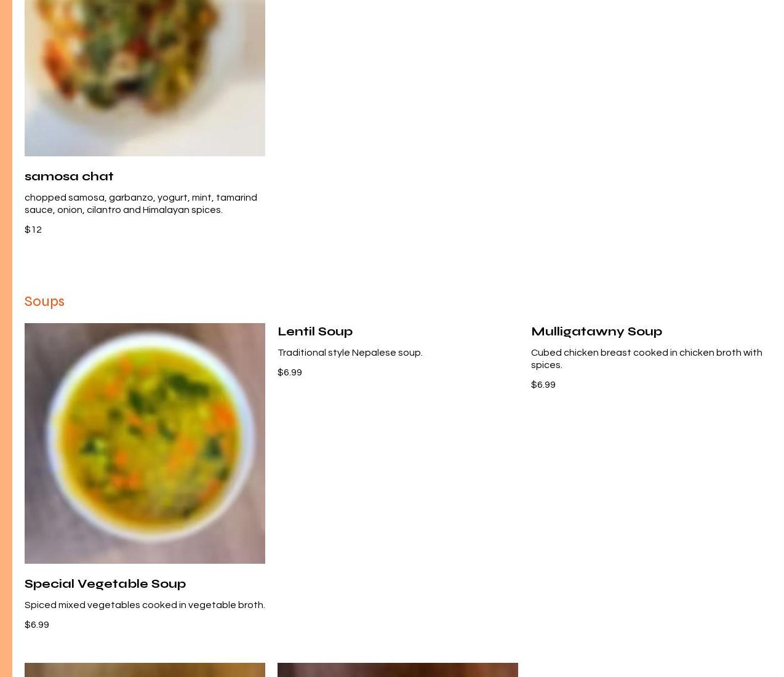Jump to the Soups section heading
The height and width of the screenshot is (677, 784).
coord(44,302)
